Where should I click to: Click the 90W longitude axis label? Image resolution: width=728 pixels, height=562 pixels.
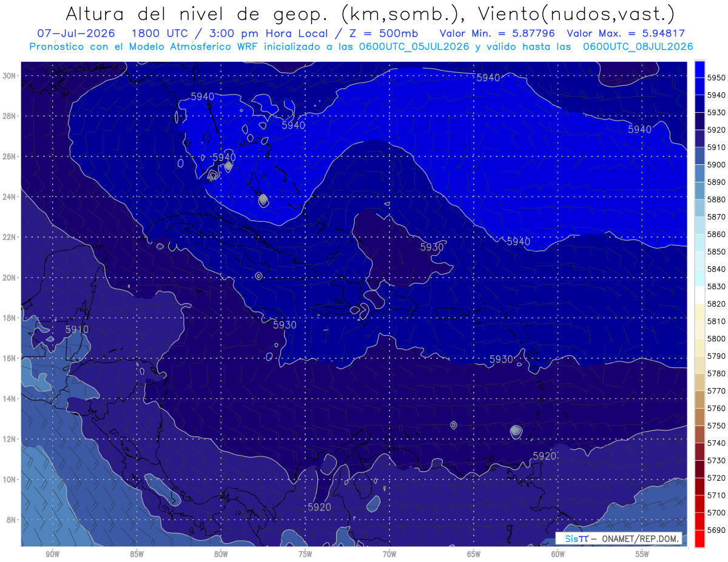click(52, 554)
